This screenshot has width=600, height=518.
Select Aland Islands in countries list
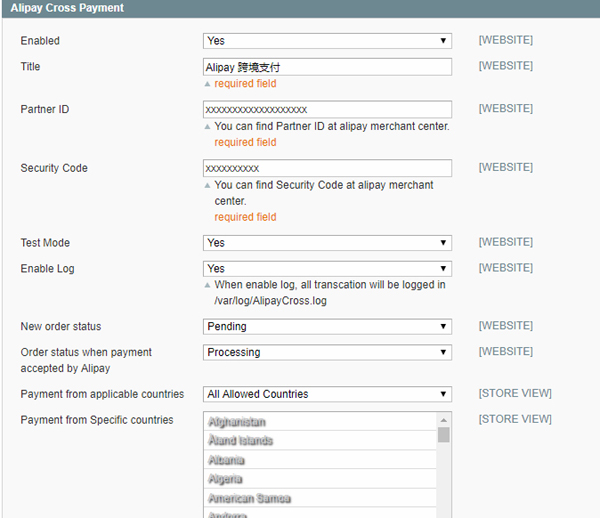[x=240, y=441]
